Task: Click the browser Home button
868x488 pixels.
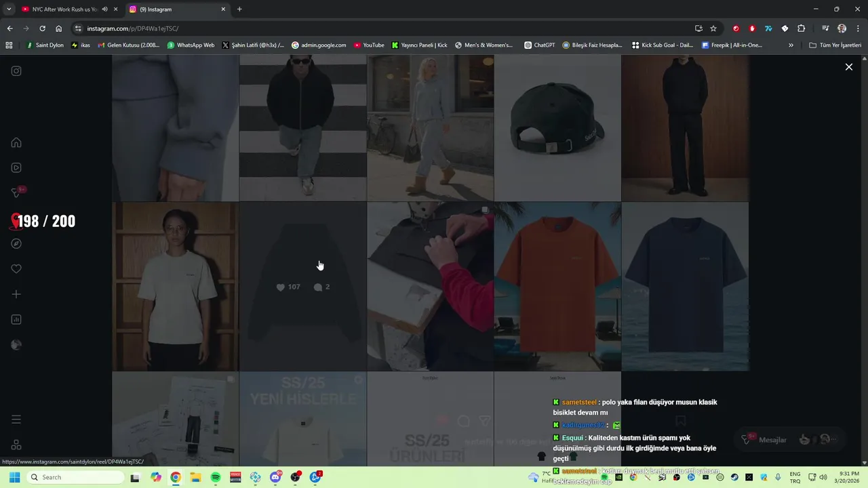Action: click(58, 28)
